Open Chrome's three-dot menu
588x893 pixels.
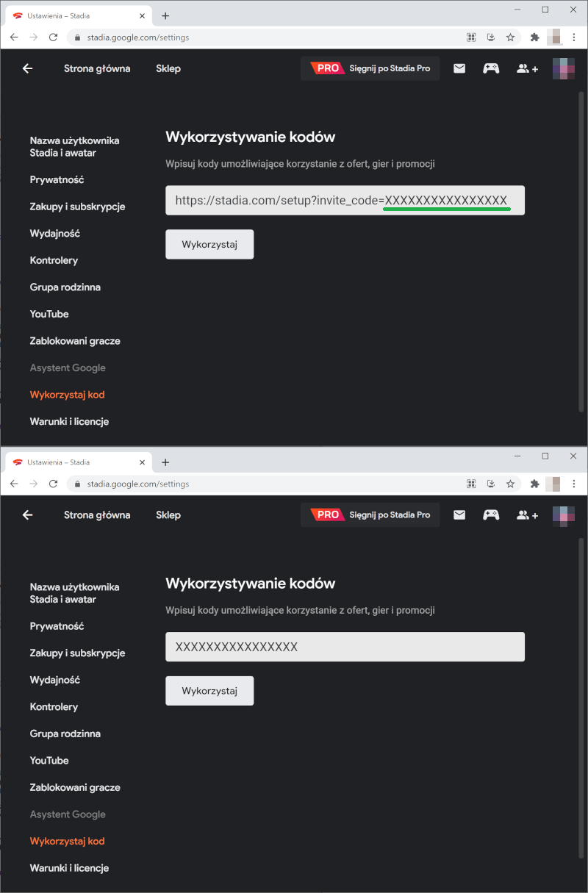pos(574,37)
